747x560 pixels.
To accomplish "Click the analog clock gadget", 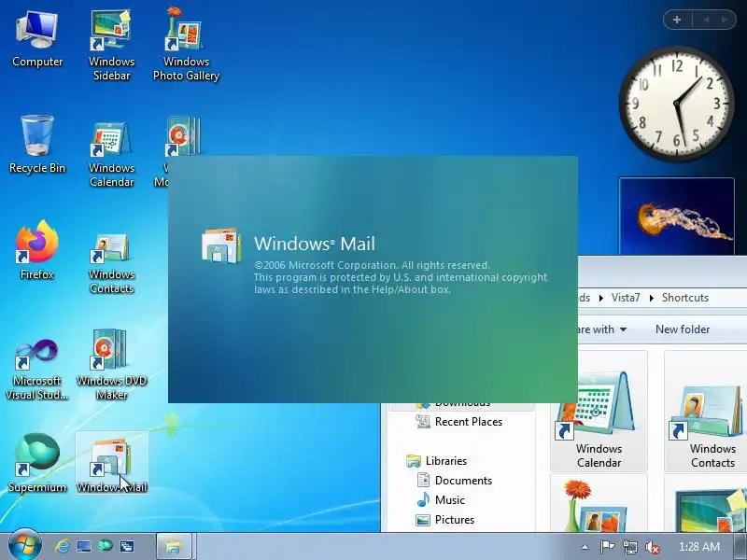I will click(x=676, y=103).
